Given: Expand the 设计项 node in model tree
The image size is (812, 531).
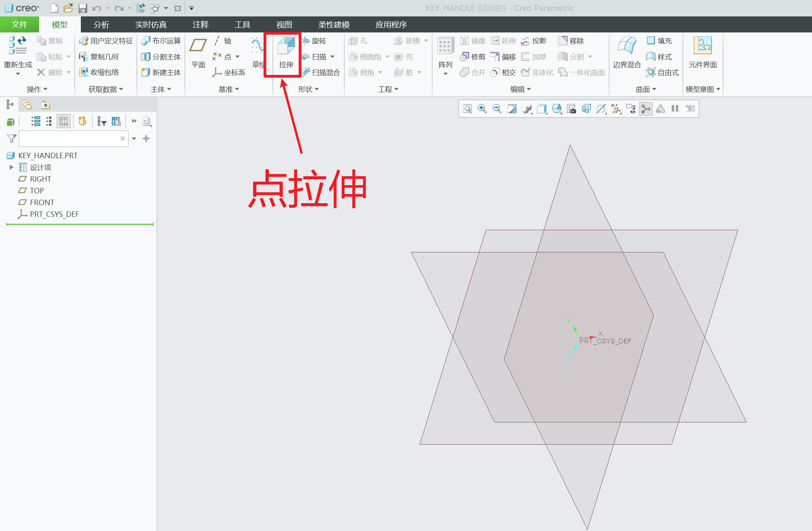Looking at the screenshot, I should pos(11,167).
